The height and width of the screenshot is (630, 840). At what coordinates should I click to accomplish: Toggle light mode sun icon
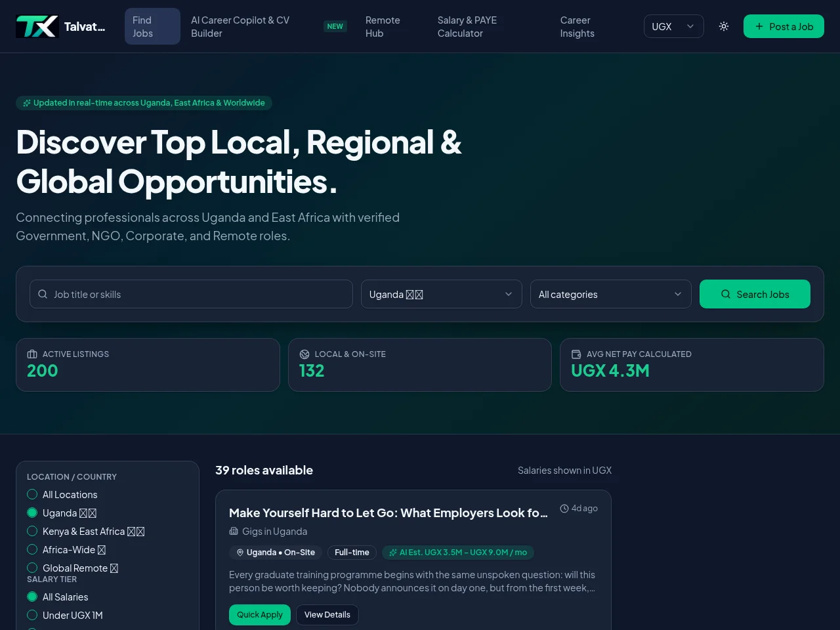click(x=724, y=26)
